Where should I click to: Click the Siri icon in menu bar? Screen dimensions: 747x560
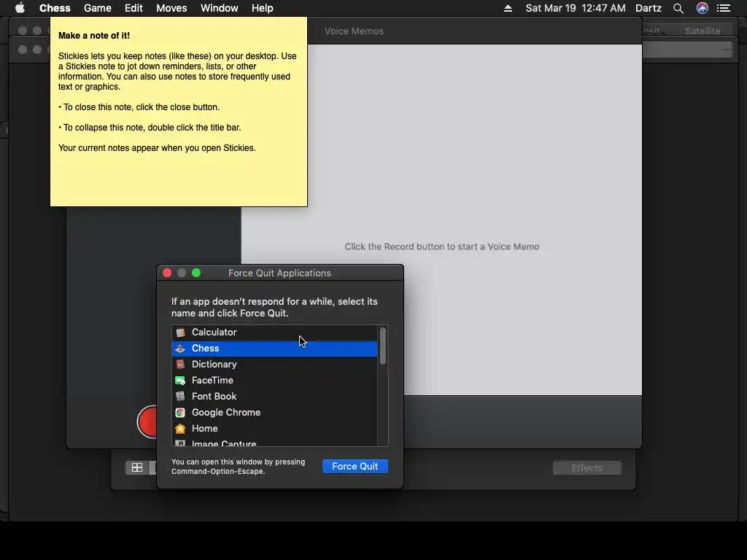[x=703, y=8]
